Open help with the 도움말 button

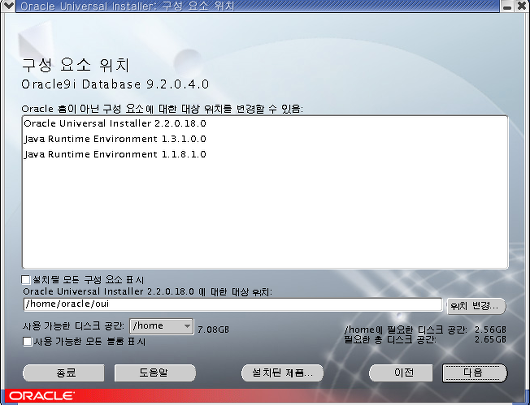(x=155, y=373)
